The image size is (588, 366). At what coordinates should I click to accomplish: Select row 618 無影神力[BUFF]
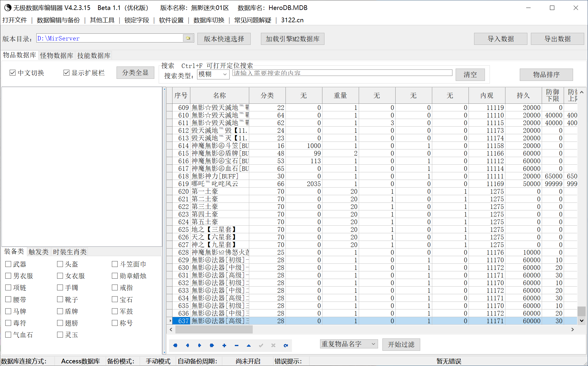click(x=372, y=176)
